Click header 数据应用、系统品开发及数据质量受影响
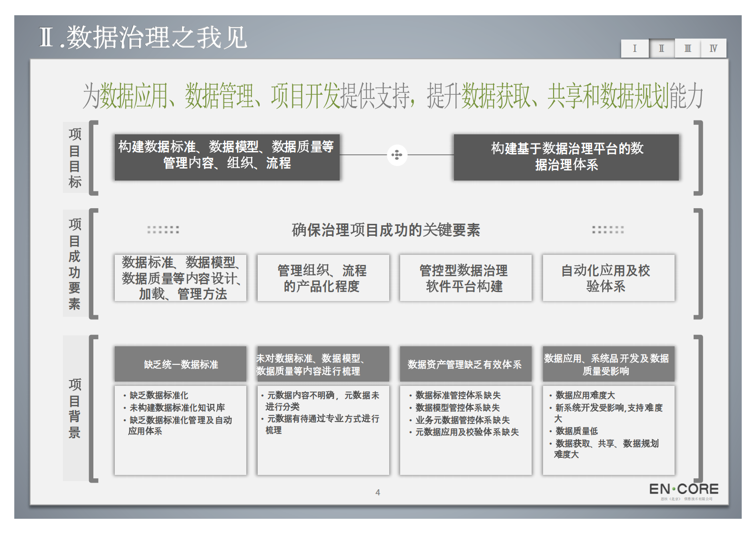 tap(608, 364)
